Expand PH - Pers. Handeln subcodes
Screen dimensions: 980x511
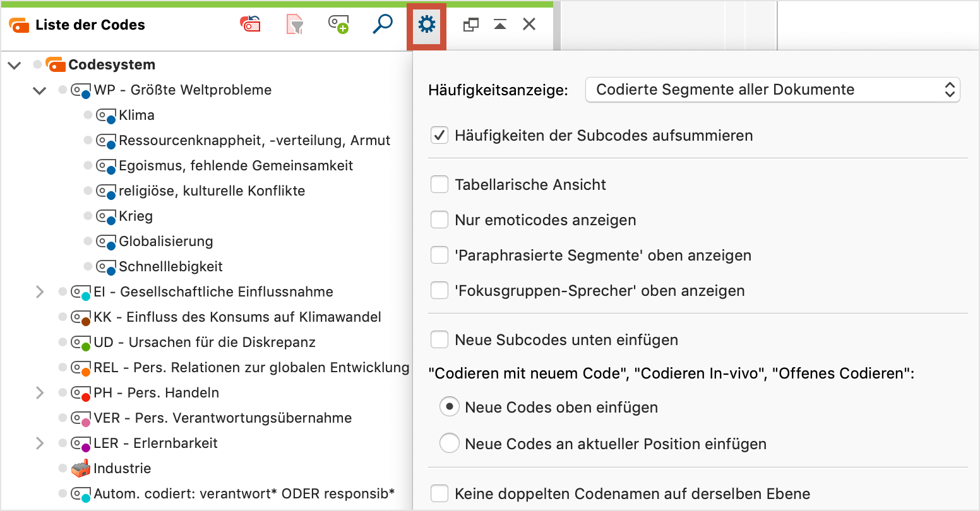40,392
